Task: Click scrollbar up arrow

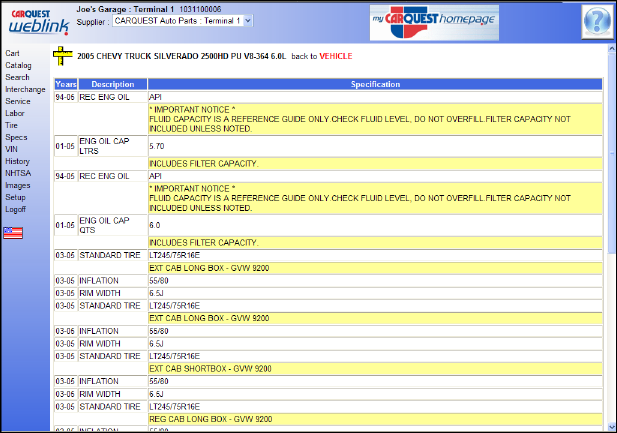Action: click(x=611, y=49)
